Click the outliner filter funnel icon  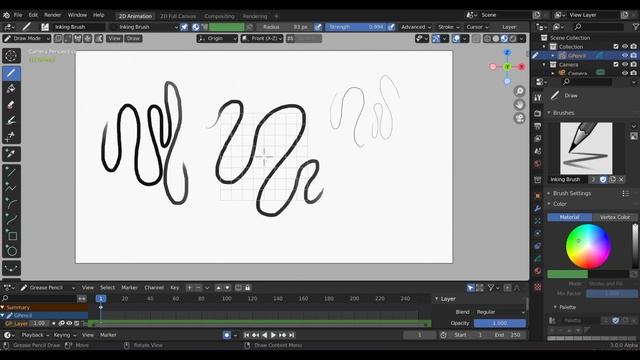[x=636, y=27]
